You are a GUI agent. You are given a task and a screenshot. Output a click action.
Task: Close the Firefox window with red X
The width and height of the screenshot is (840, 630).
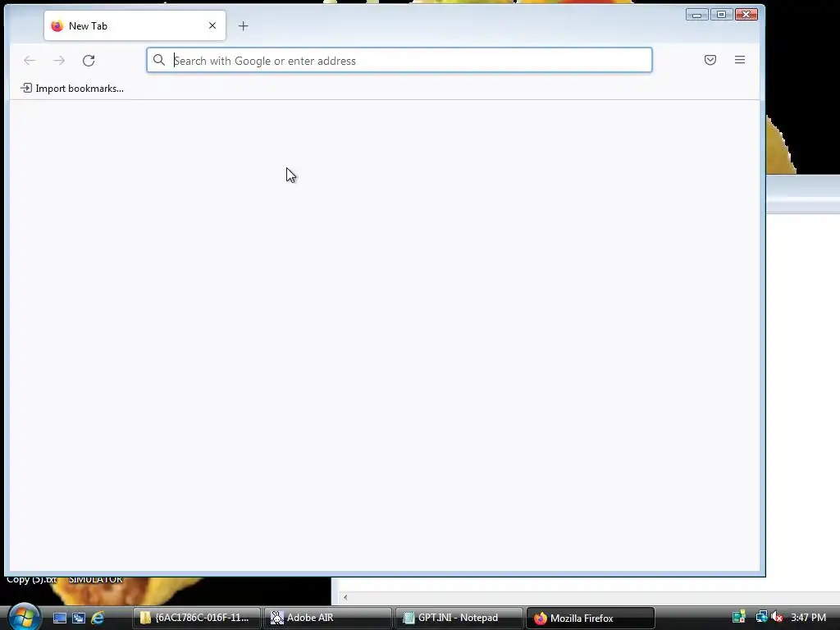pyautogui.click(x=746, y=15)
